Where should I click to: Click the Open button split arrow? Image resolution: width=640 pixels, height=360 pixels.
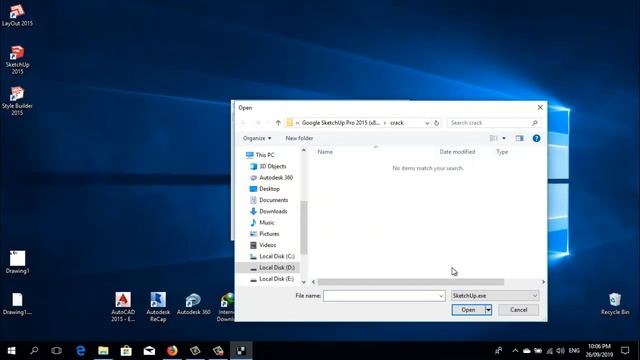point(488,310)
